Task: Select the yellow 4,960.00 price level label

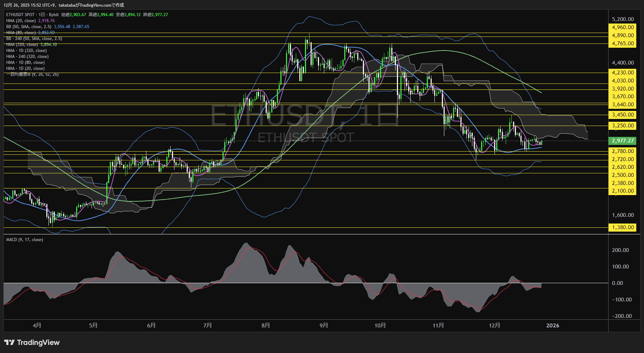Action: pos(623,27)
